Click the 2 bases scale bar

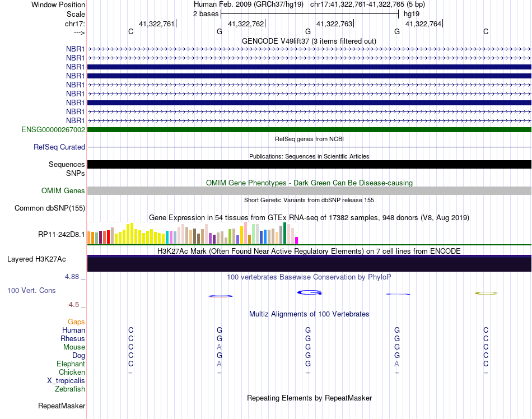click(x=310, y=14)
